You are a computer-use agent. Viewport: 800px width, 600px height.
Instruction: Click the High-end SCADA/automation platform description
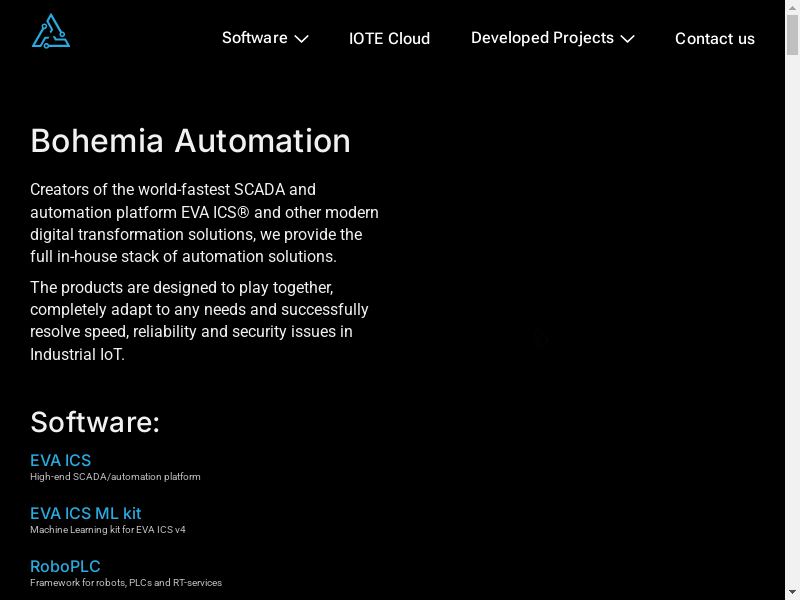click(x=115, y=477)
